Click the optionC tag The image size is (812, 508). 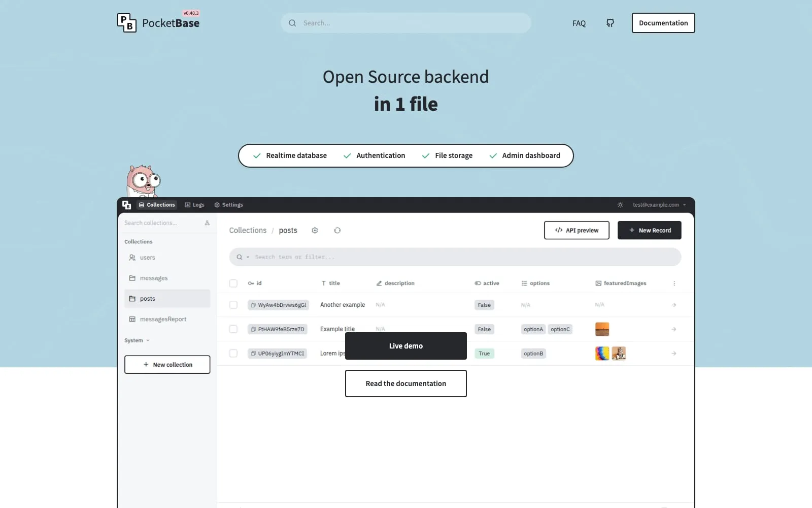tap(560, 329)
